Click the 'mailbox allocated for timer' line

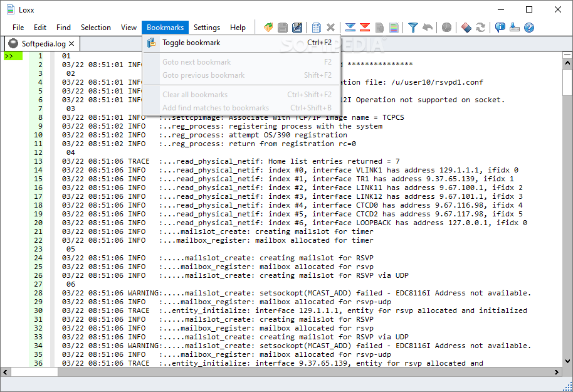coord(218,240)
